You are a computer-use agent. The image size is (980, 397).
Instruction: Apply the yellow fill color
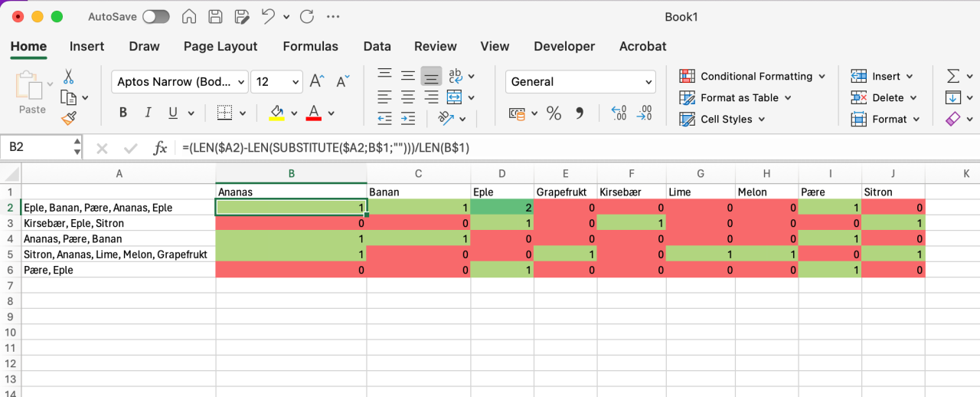tap(276, 113)
